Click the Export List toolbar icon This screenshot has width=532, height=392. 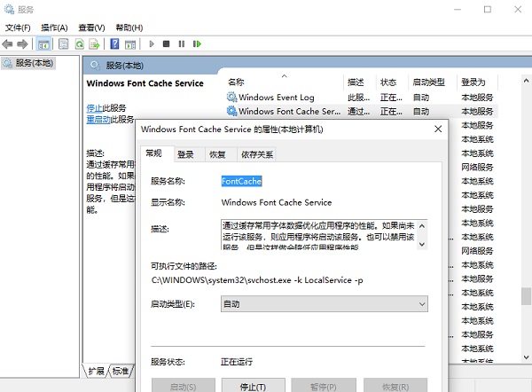click(94, 44)
